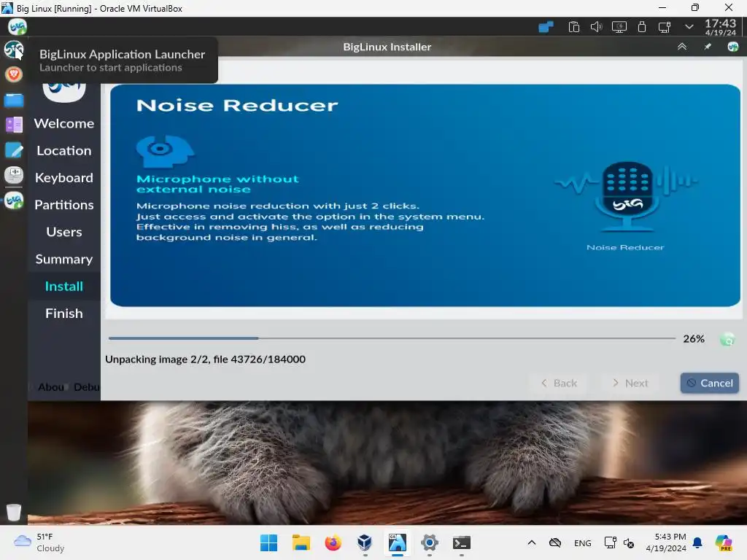
Task: Click the 26% progress label
Action: click(693, 338)
